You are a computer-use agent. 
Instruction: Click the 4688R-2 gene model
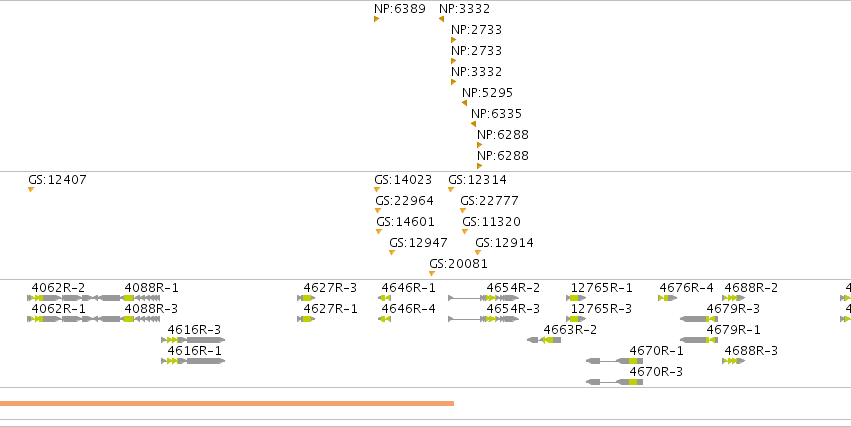(x=734, y=298)
